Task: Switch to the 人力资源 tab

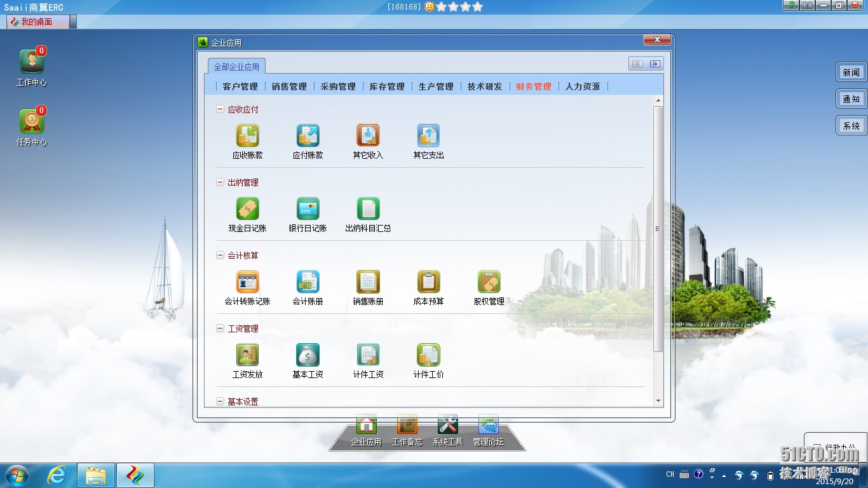Action: 583,86
